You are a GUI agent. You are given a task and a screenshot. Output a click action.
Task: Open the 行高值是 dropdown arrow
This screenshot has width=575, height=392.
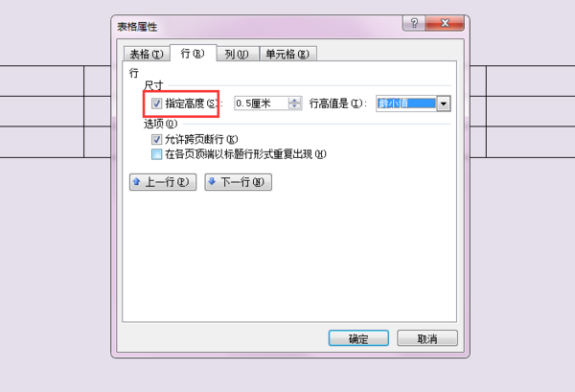(x=444, y=104)
